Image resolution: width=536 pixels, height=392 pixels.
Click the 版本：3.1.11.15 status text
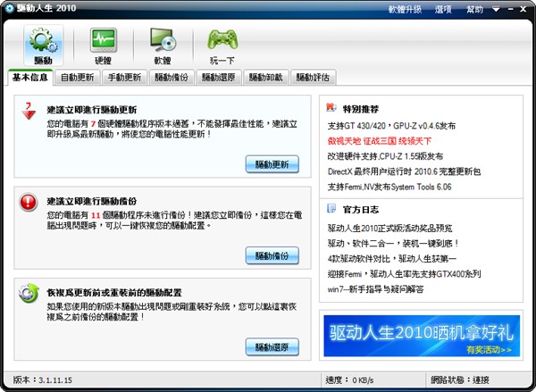[42, 380]
